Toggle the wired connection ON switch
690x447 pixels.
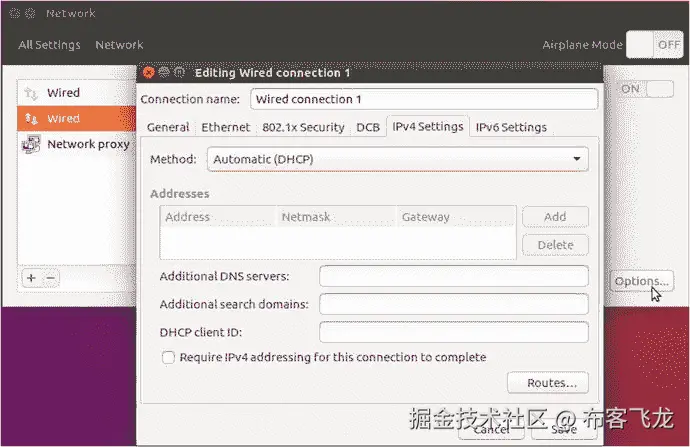click(x=646, y=89)
